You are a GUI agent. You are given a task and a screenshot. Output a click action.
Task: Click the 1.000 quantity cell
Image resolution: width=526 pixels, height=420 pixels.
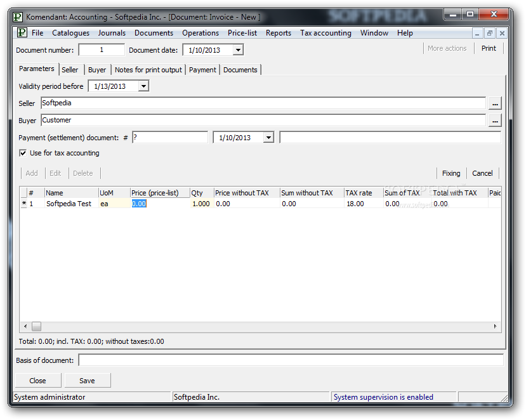[x=202, y=204]
